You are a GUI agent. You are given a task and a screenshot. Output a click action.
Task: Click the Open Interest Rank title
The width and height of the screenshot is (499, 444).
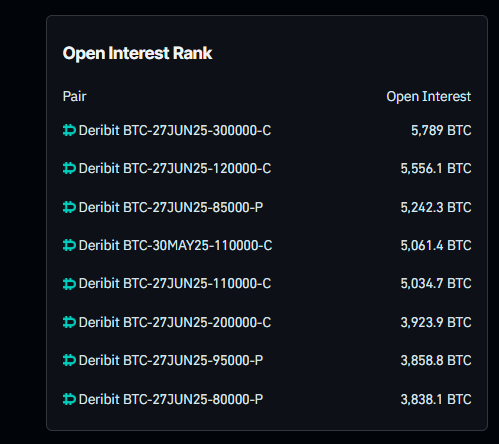click(137, 53)
